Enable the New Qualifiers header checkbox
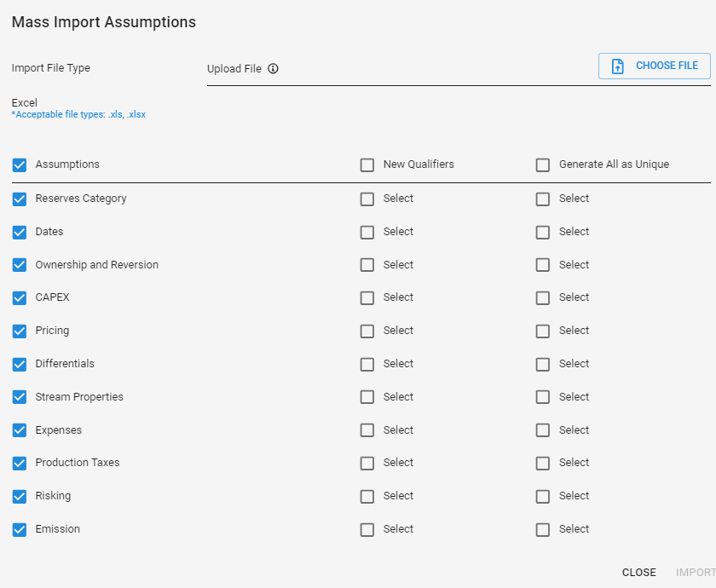This screenshot has height=588, width=716. click(x=367, y=164)
